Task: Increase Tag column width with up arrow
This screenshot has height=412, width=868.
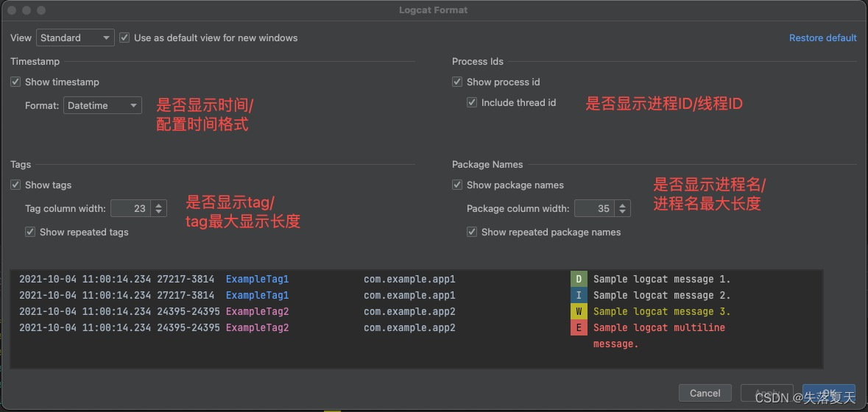Action: (159, 205)
